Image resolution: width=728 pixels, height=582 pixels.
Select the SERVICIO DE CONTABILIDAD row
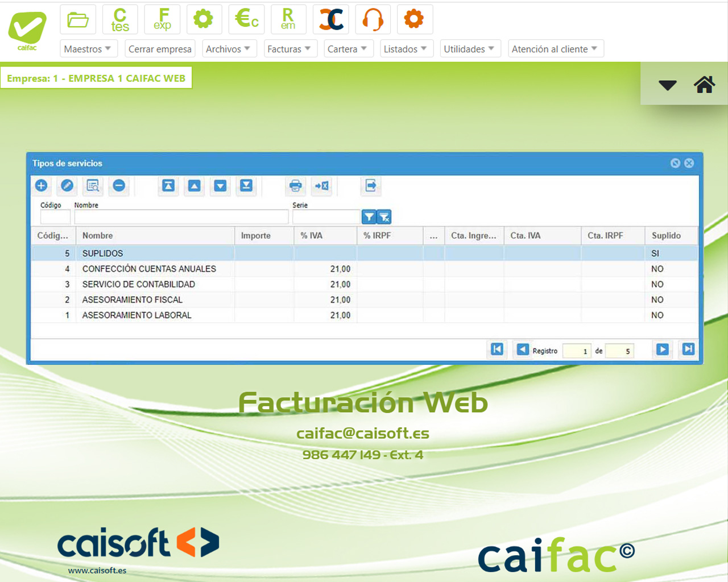pyautogui.click(x=139, y=284)
